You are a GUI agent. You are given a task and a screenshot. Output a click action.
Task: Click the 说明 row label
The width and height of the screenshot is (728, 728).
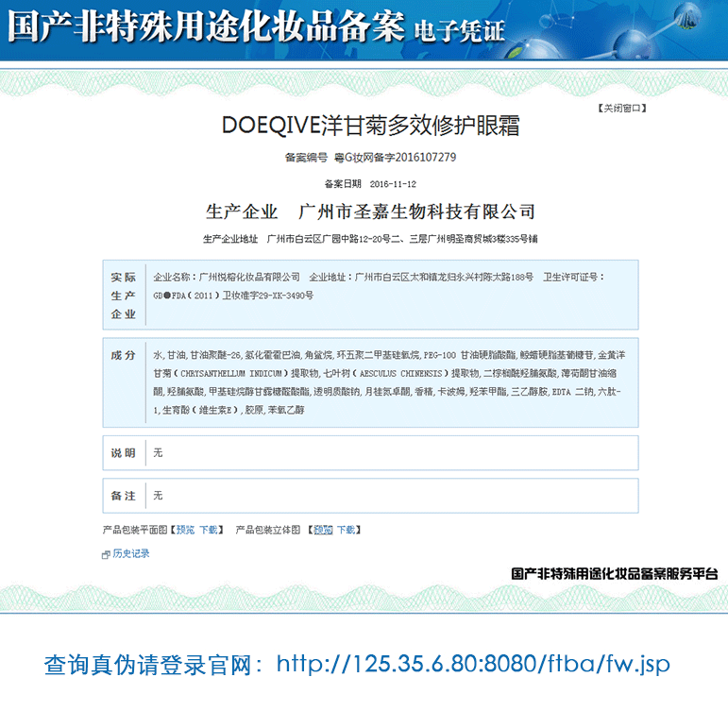[123, 453]
